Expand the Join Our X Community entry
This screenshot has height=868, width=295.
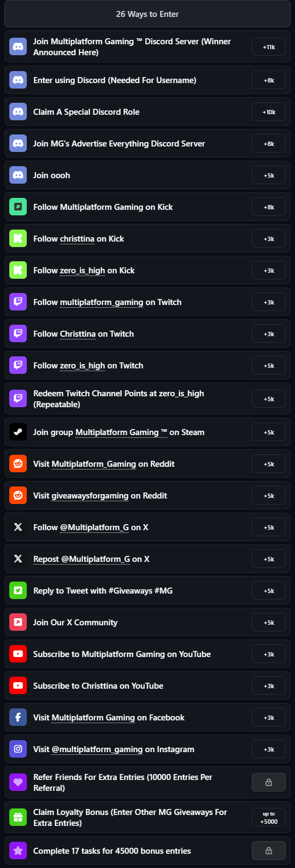147,623
